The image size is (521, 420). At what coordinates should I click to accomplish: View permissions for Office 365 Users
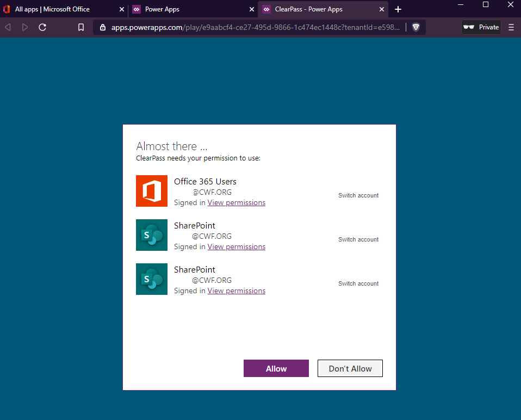(236, 203)
